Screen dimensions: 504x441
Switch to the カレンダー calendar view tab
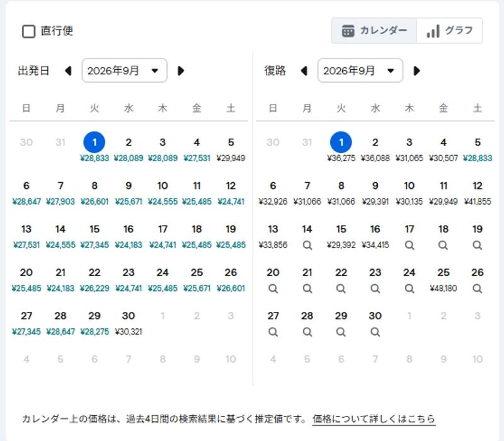coord(374,31)
